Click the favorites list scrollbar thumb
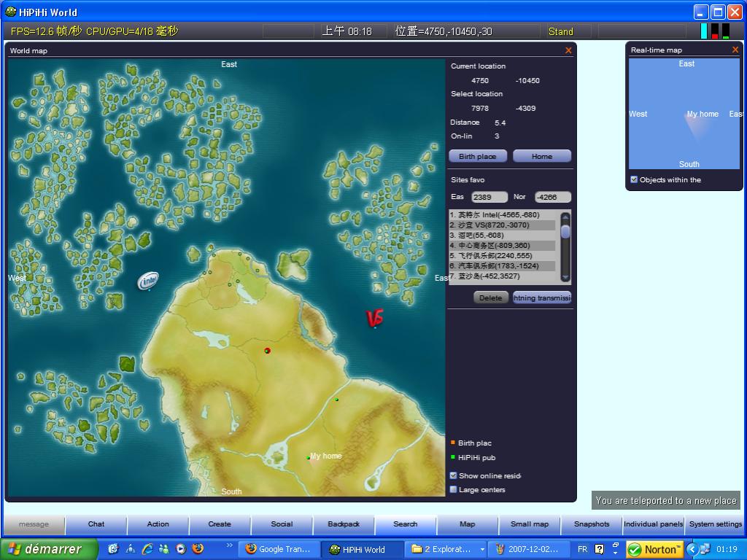The height and width of the screenshot is (560, 747). coord(565,231)
